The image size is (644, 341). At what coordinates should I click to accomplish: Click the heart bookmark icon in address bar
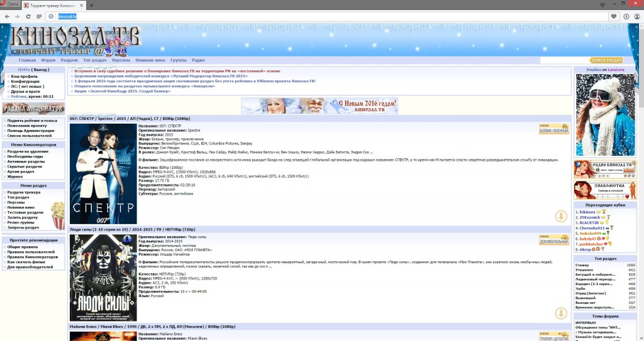click(614, 16)
